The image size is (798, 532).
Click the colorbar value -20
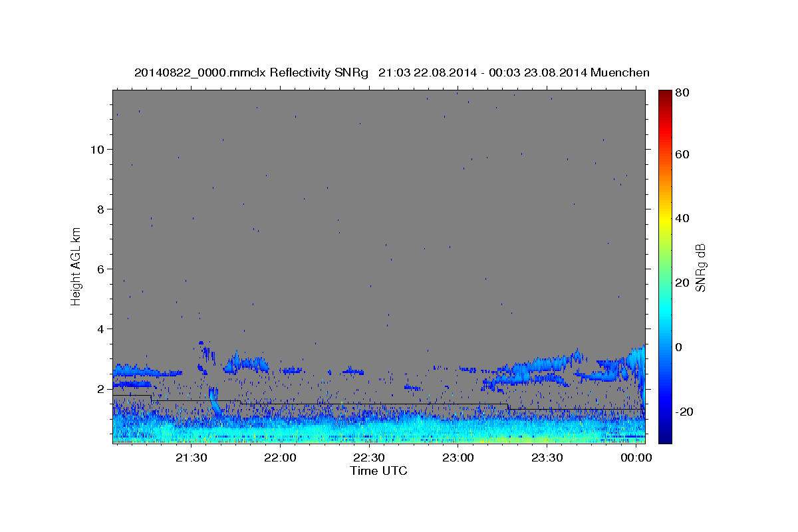[684, 412]
